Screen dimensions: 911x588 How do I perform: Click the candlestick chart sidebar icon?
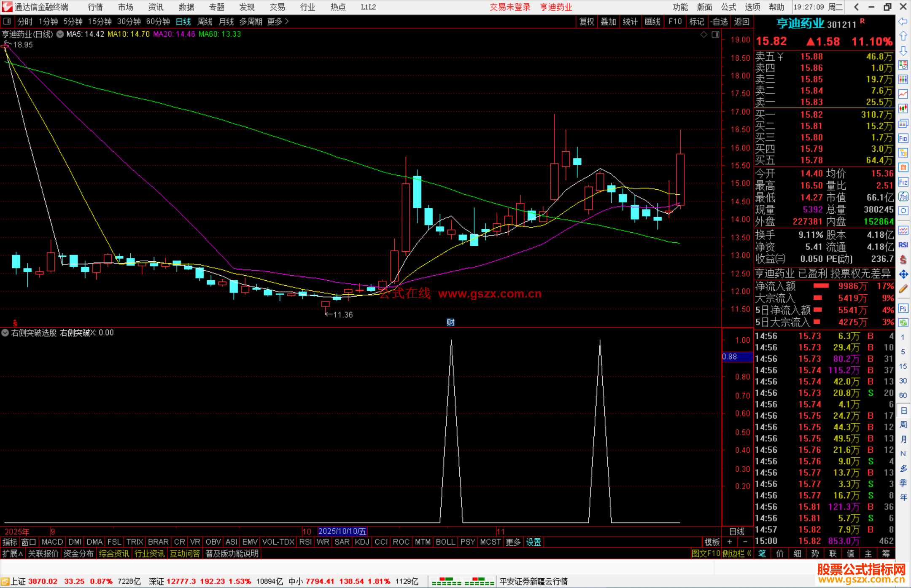pos(903,109)
